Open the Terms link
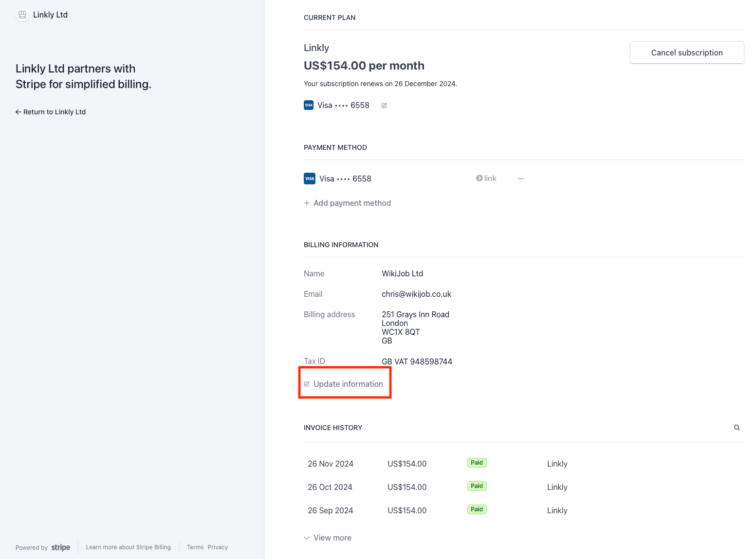Screen dimensions: 756x559 [195, 547]
